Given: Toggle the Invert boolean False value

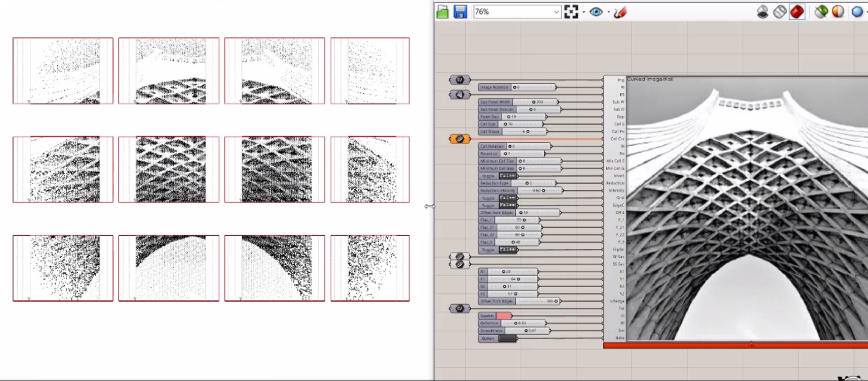Looking at the screenshot, I should [x=507, y=176].
